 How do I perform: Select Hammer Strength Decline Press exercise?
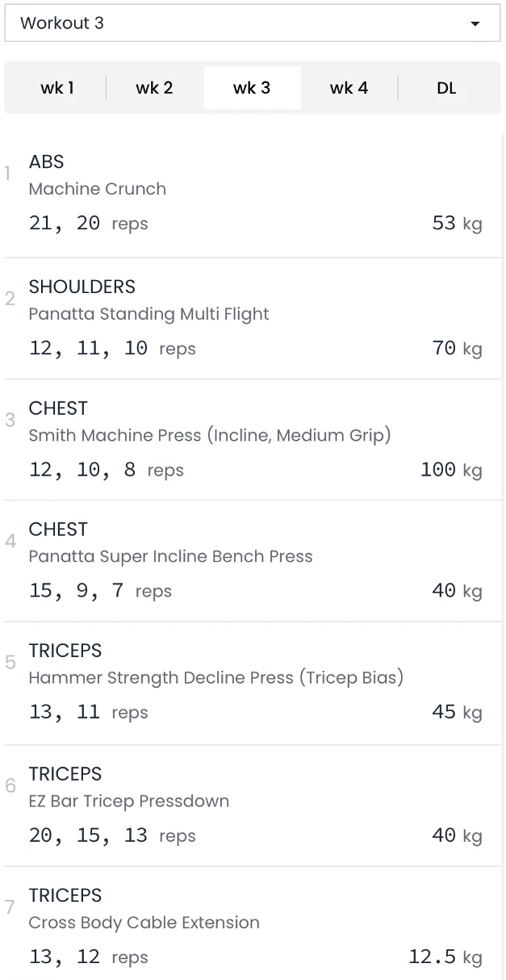tap(215, 677)
